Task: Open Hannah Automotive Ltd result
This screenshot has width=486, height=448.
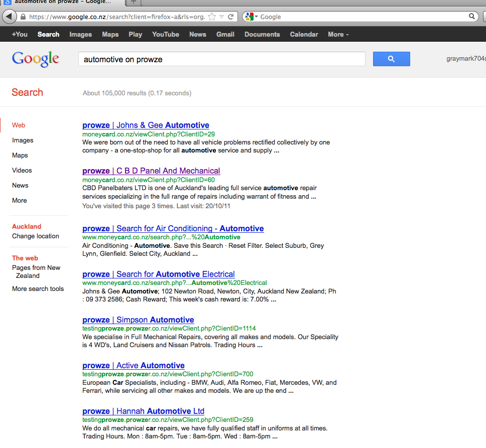Action: (x=143, y=411)
